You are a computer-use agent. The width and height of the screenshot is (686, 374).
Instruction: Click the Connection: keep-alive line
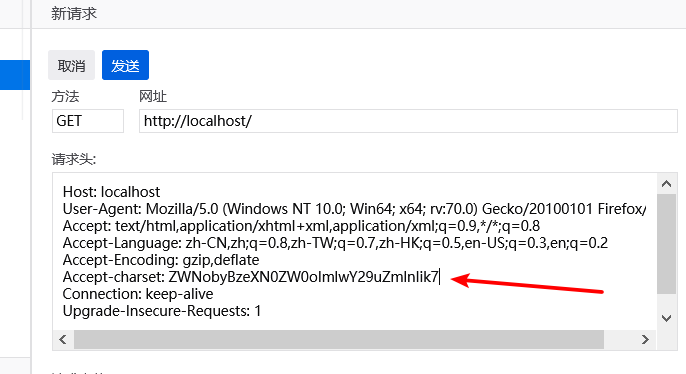click(x=138, y=294)
